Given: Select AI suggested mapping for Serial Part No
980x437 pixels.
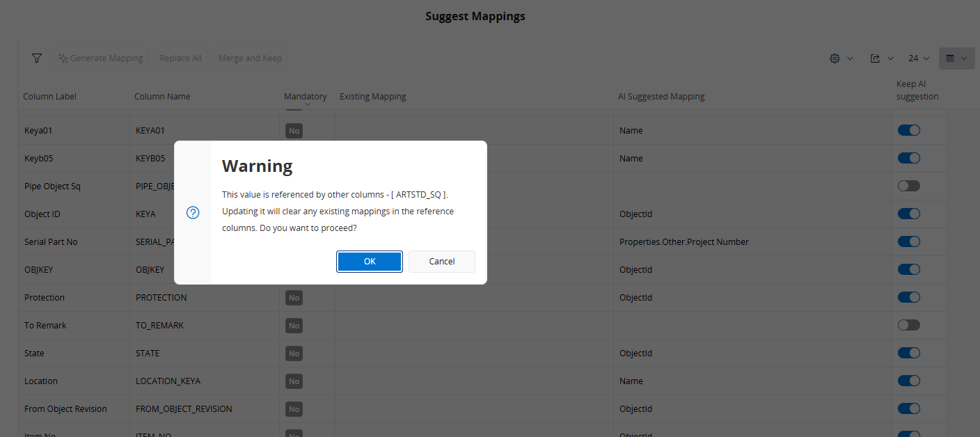Looking at the screenshot, I should click(x=683, y=242).
